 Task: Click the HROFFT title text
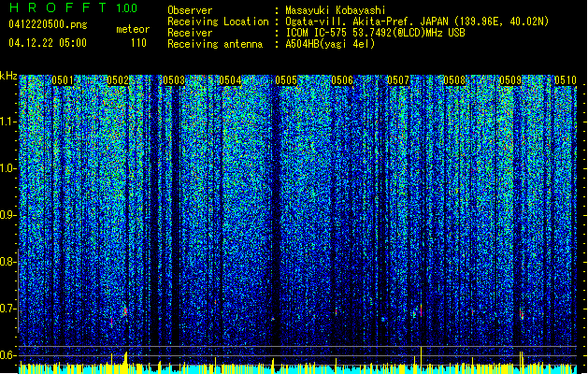[x=58, y=7]
